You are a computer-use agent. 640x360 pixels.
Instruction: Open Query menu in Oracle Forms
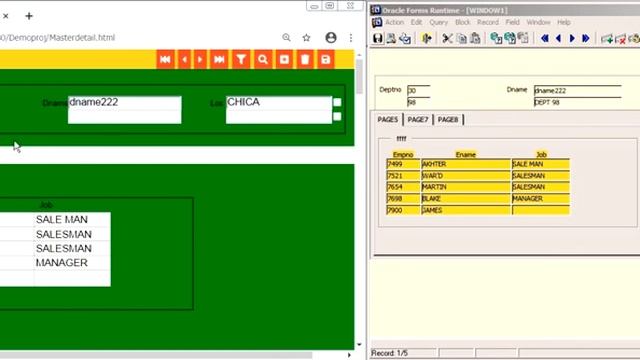[438, 22]
